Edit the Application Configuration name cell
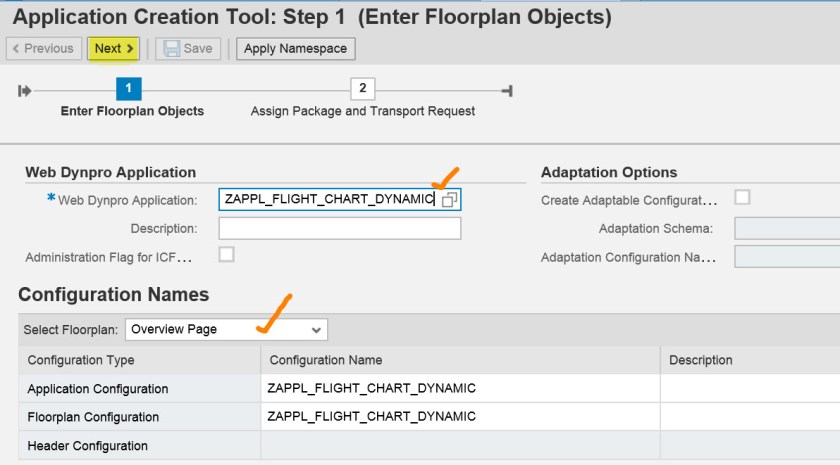Screen dimensions: 840x465 [459, 388]
